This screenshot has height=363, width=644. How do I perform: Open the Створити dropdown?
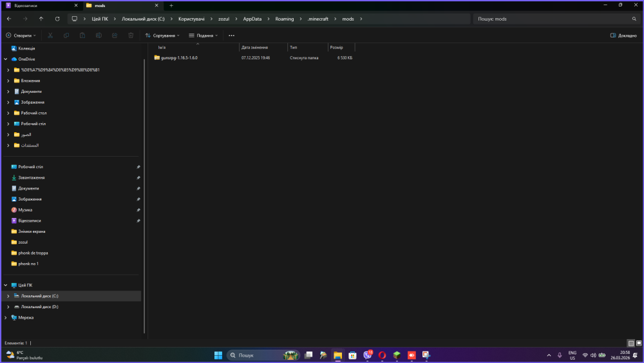(21, 35)
